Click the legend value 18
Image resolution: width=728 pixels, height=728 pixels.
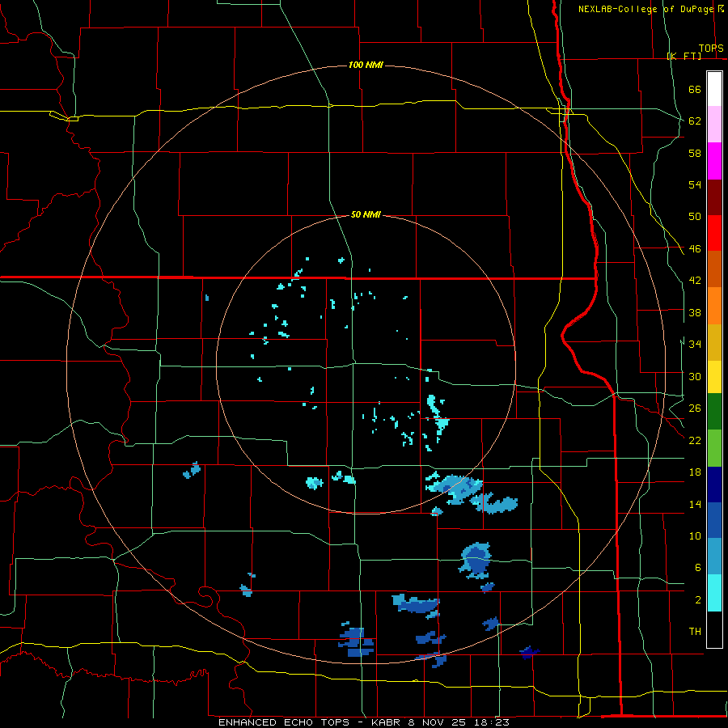click(695, 472)
